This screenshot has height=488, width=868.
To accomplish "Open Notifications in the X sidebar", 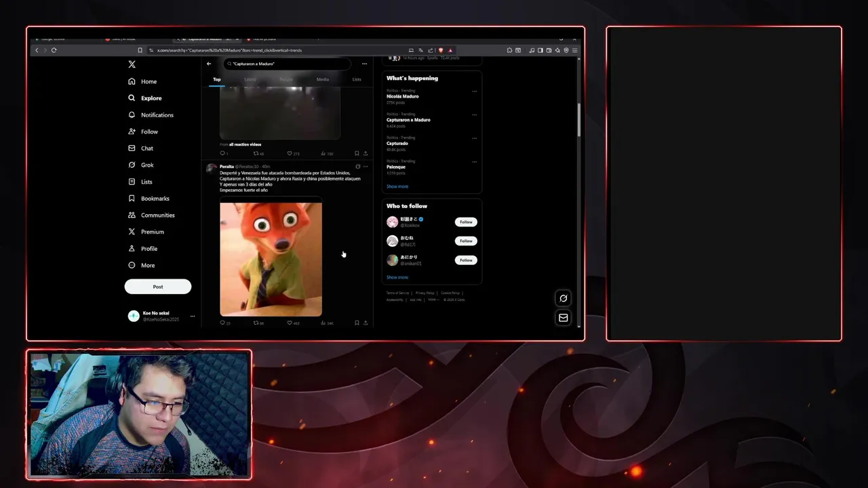I will click(151, 115).
